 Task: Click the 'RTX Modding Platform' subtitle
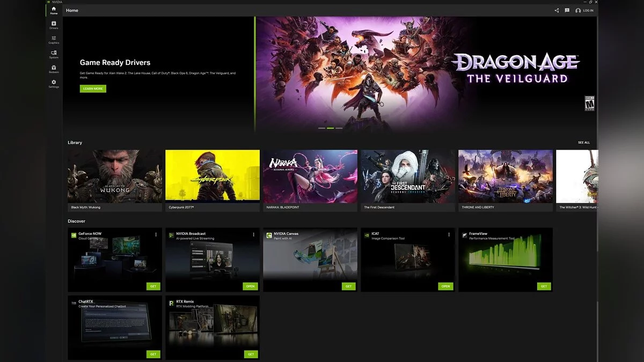point(192,306)
